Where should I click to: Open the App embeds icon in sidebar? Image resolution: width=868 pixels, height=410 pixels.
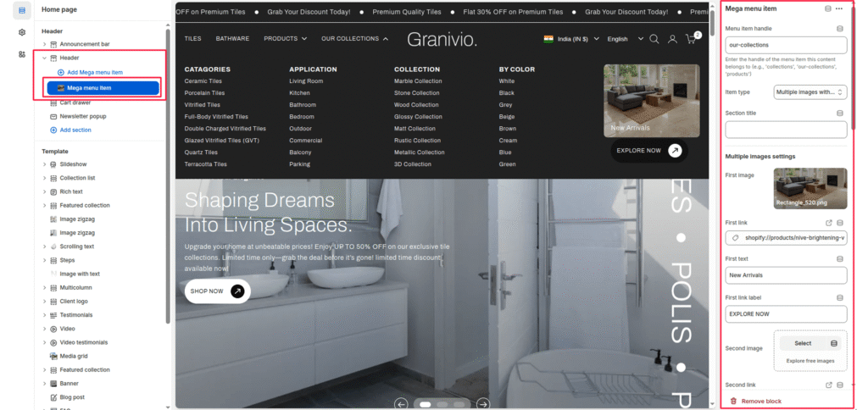(21, 54)
